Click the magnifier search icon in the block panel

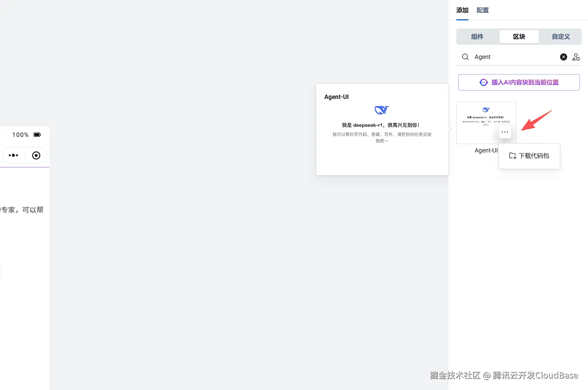pyautogui.click(x=465, y=57)
